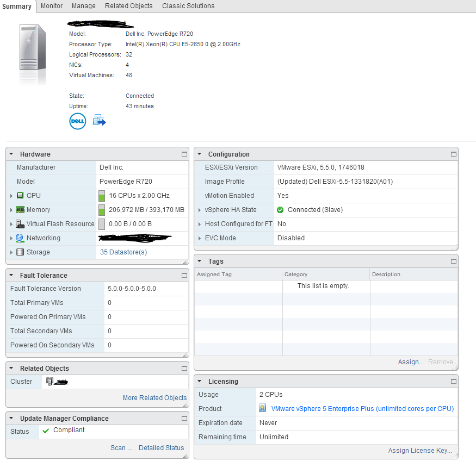476x461 pixels.
Task: Maximize the Configuration panel
Action: point(454,154)
